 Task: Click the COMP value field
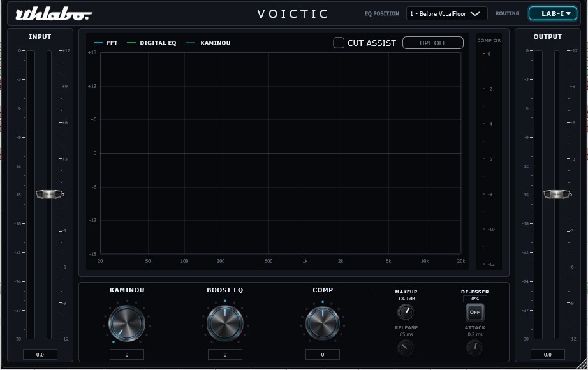tap(323, 354)
